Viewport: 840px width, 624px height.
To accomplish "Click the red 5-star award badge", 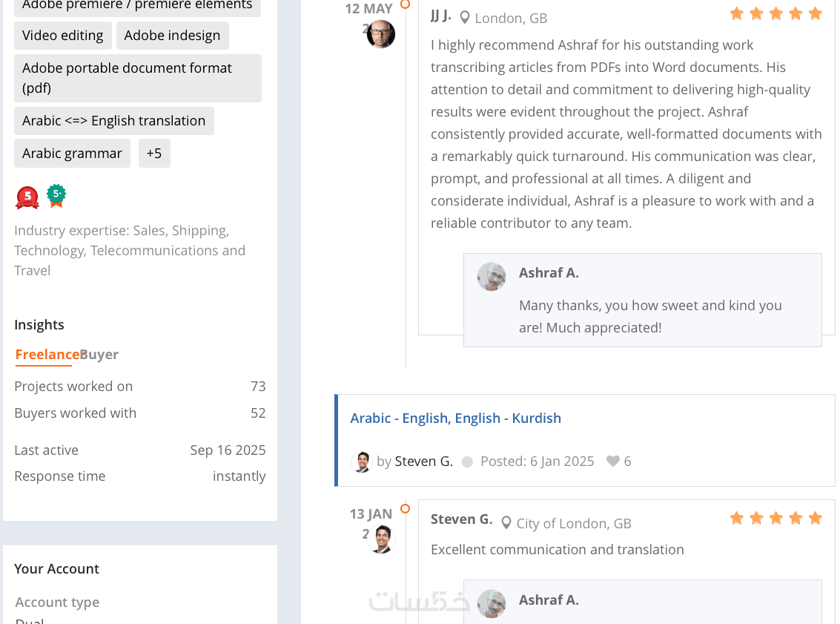I will tap(27, 197).
